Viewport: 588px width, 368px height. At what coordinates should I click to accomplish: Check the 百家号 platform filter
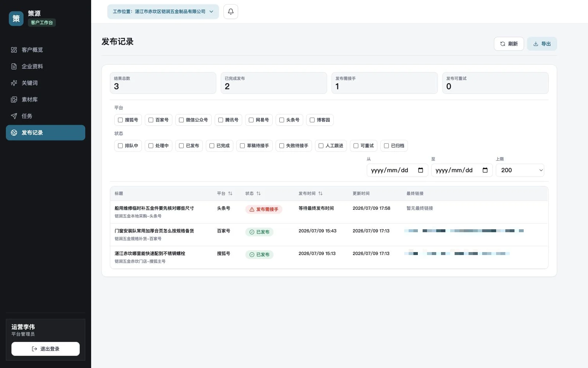pos(151,120)
